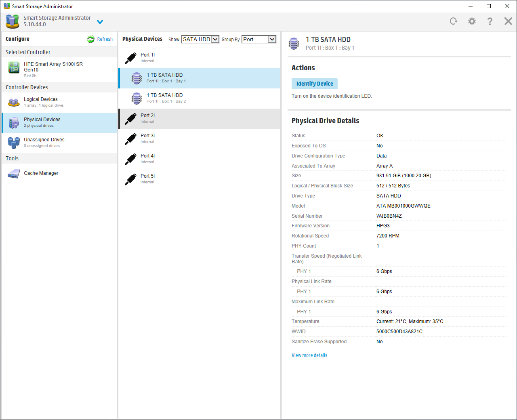Image resolution: width=517 pixels, height=420 pixels.
Task: Click the green Refresh icon in Configure panel
Action: [x=91, y=39]
